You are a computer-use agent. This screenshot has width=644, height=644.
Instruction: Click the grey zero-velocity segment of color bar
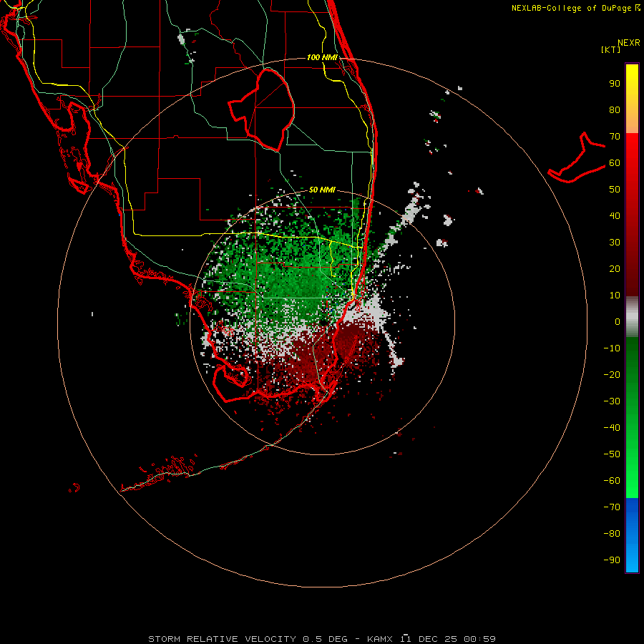pyautogui.click(x=632, y=317)
